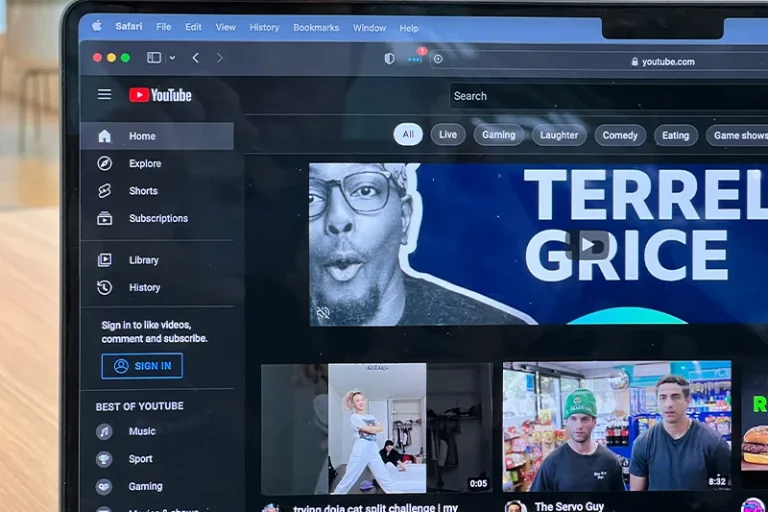Click the Shorts icon
This screenshot has height=512, width=768.
point(104,191)
